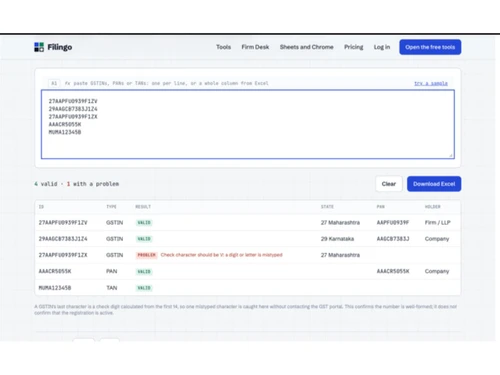500x375 pixels.
Task: Click the check character error message
Action: click(x=221, y=255)
